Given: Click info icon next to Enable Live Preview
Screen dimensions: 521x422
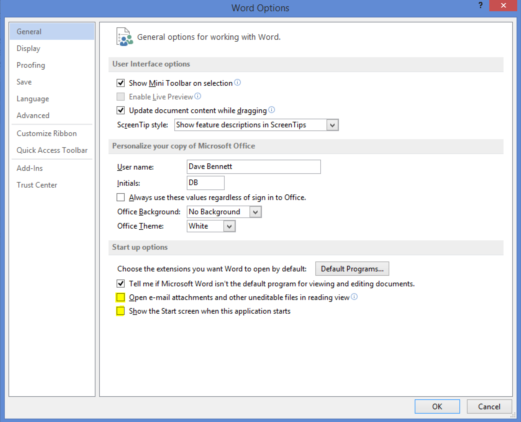Looking at the screenshot, I should tap(198, 96).
